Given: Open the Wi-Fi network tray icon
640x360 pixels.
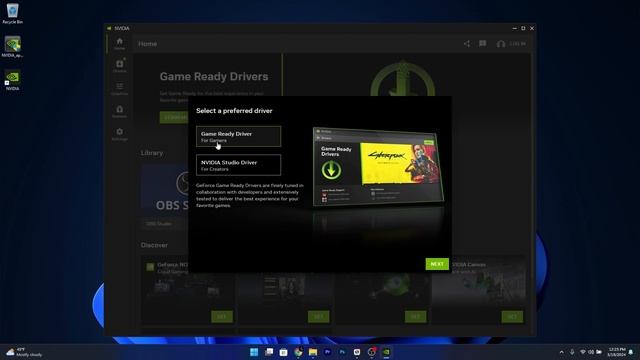Looking at the screenshot, I should (x=583, y=352).
